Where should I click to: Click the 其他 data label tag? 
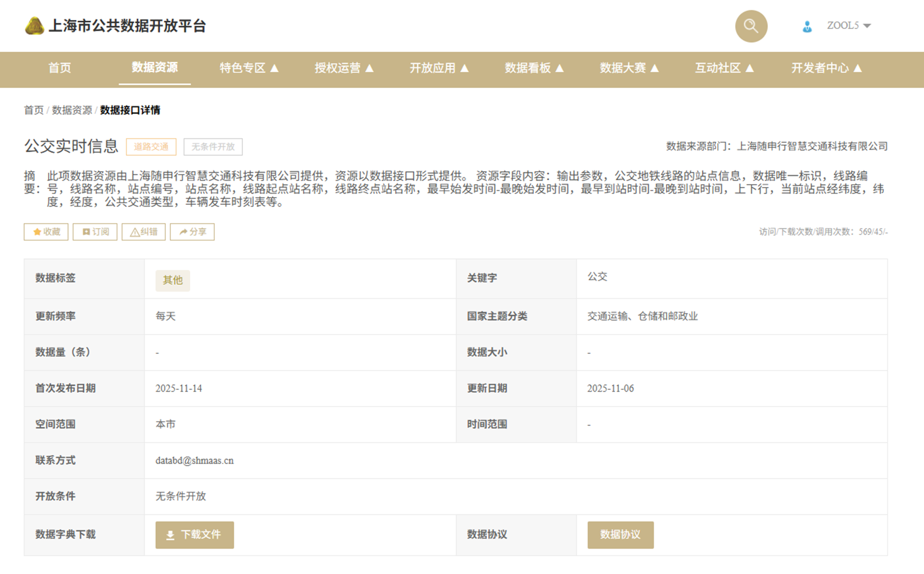[172, 280]
